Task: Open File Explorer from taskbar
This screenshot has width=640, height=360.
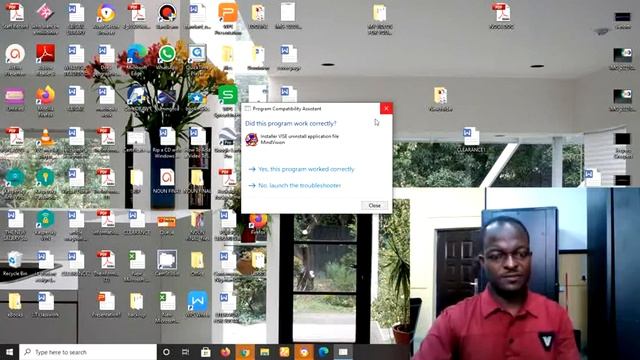Action: click(x=264, y=352)
